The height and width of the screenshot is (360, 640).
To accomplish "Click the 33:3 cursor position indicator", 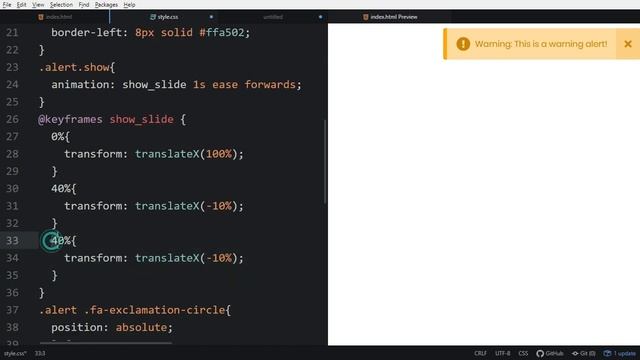I will [40, 353].
